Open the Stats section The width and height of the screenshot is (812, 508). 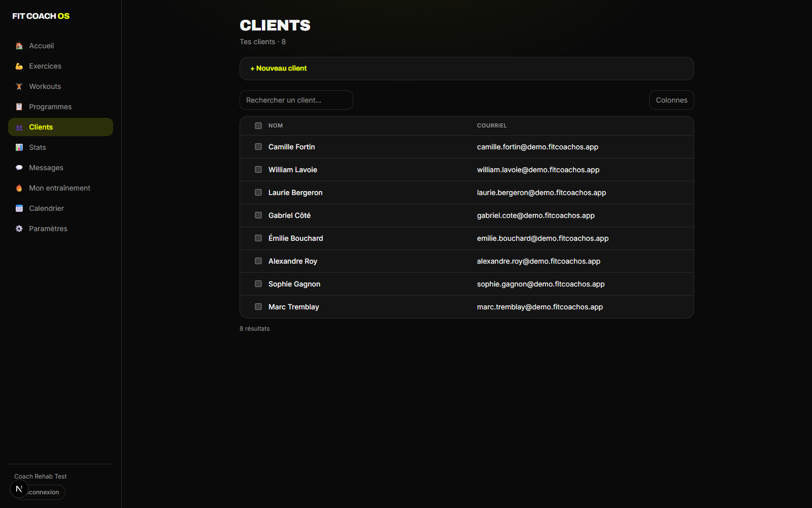click(x=60, y=147)
